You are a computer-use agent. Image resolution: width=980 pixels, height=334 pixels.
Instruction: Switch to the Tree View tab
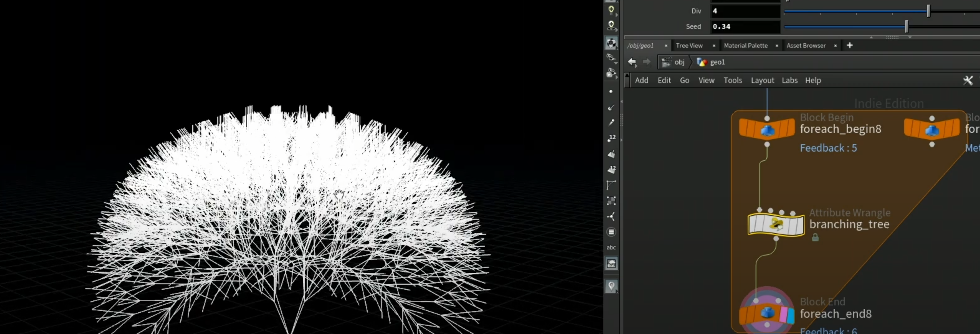click(689, 45)
